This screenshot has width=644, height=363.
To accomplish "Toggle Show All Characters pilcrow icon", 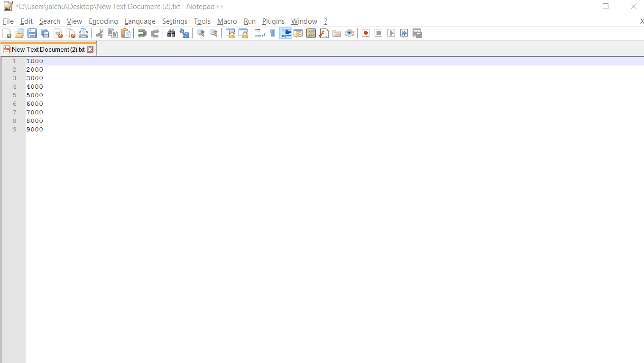I will pos(272,33).
